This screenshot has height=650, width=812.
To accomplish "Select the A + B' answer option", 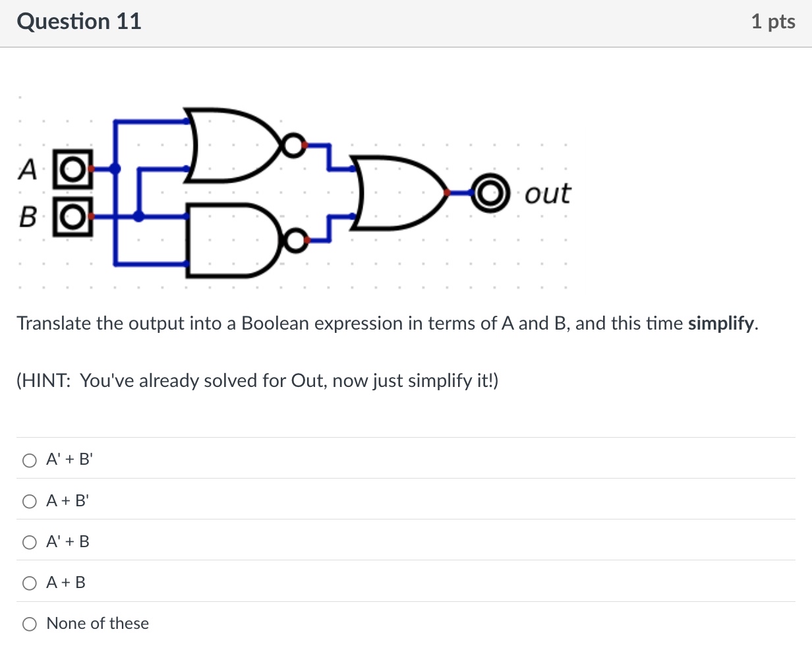I will pyautogui.click(x=29, y=501).
